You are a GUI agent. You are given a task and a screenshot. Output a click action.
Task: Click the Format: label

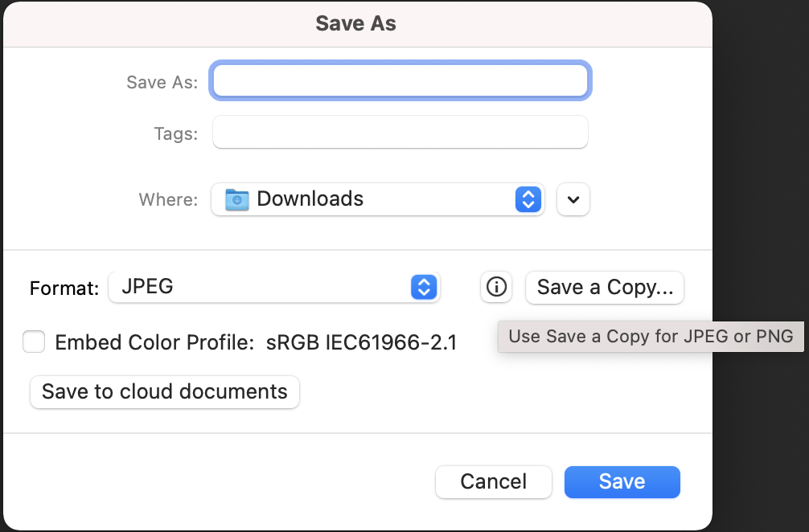[64, 288]
